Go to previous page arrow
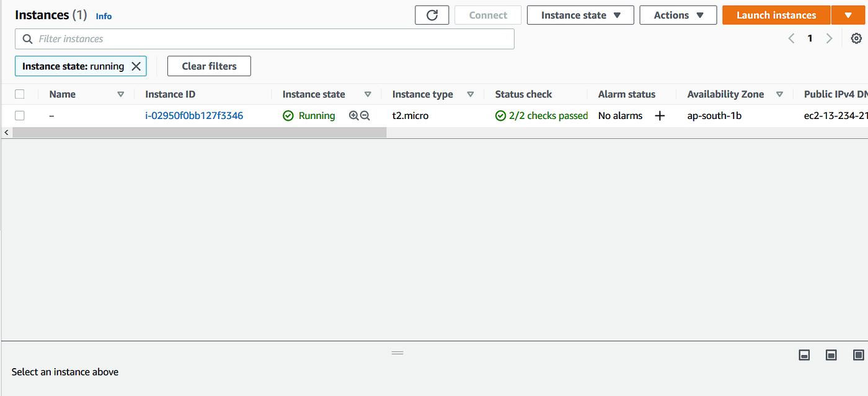Screen dimensions: 868x396 tap(791, 38)
